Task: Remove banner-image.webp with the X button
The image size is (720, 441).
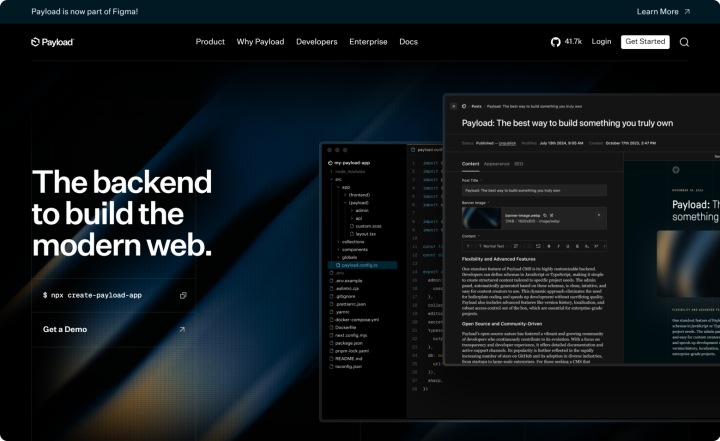Action: tap(599, 215)
